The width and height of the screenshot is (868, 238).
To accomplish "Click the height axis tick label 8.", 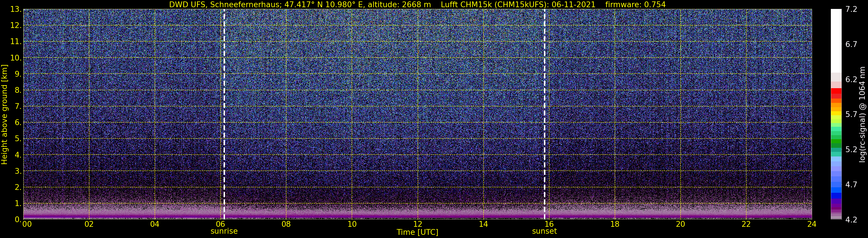I will pyautogui.click(x=18, y=90).
